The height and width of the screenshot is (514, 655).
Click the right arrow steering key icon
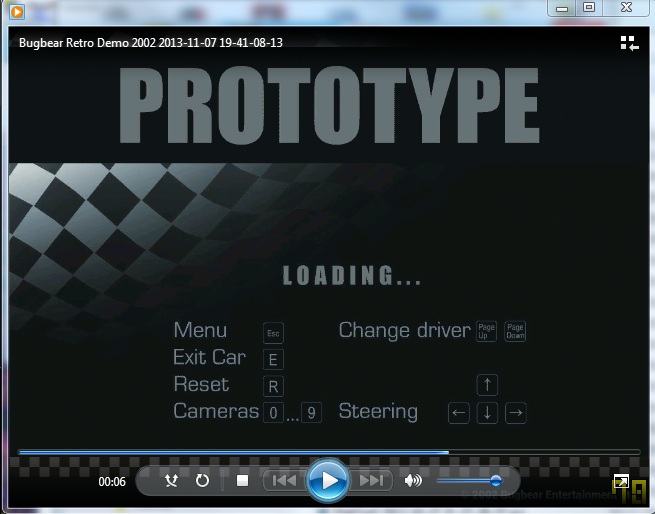[x=516, y=413]
